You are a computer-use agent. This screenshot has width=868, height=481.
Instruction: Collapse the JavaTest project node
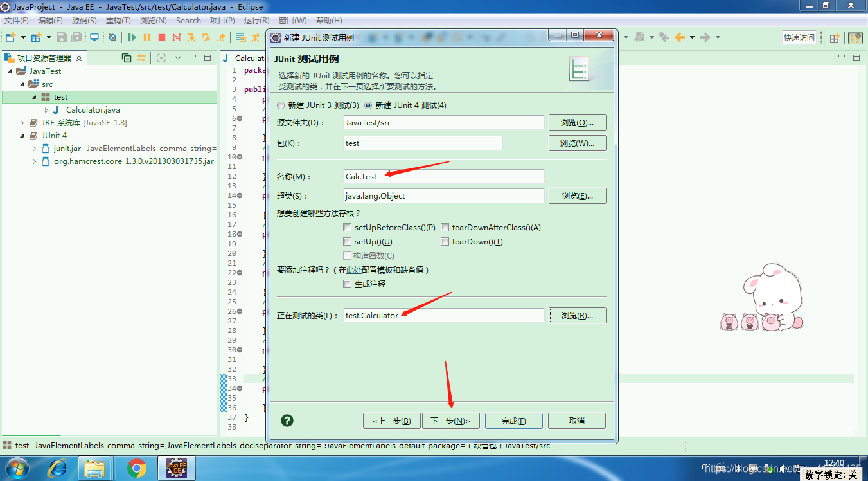pos(10,71)
